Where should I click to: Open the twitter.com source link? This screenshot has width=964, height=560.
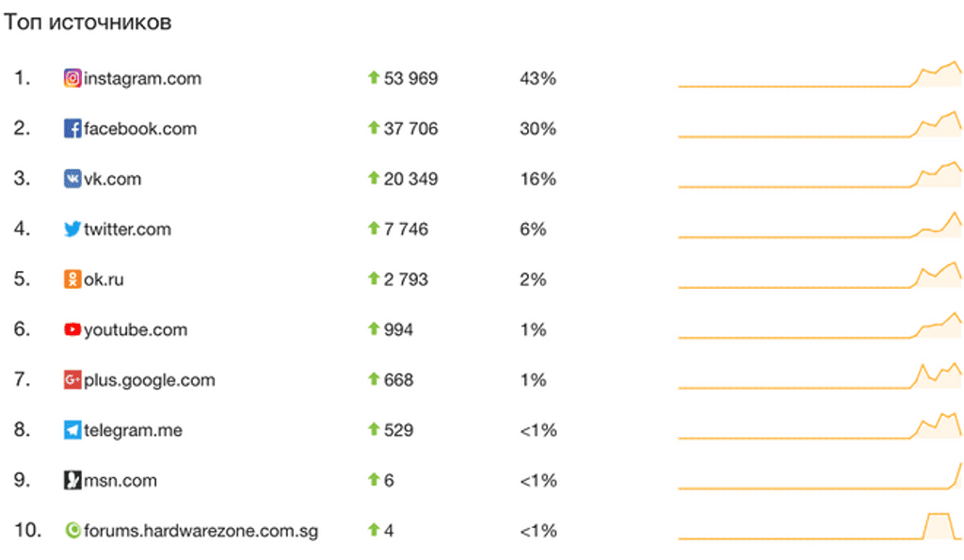[127, 230]
